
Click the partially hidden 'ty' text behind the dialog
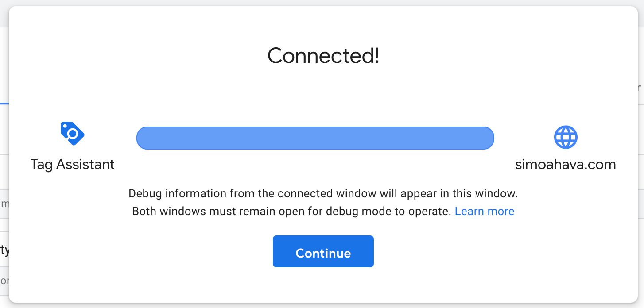4,250
